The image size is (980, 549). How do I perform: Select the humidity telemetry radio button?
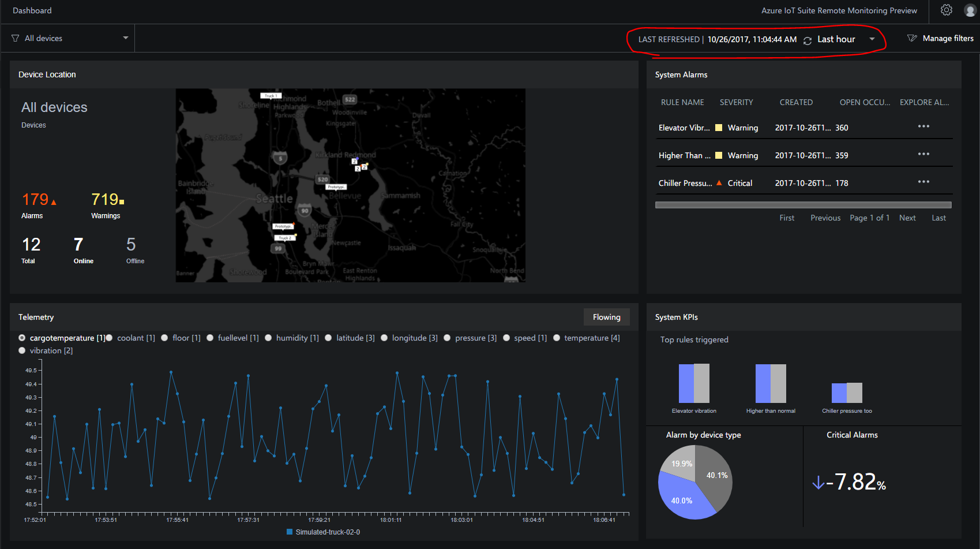coord(268,338)
